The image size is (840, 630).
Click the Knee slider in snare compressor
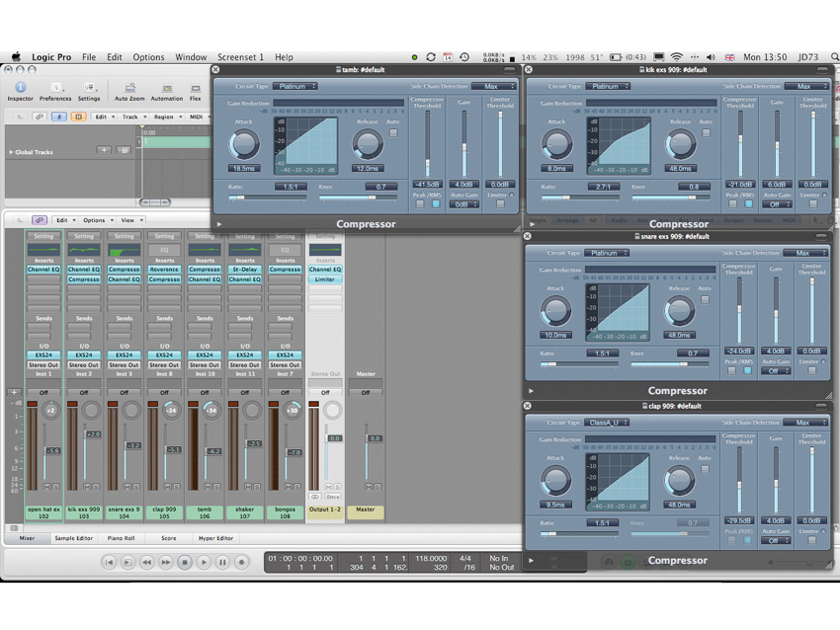pos(670,364)
